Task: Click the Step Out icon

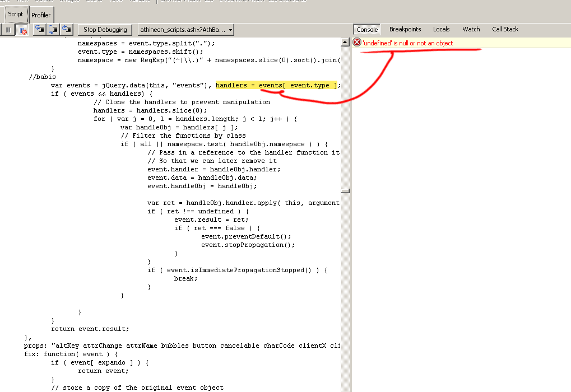Action: click(x=67, y=30)
